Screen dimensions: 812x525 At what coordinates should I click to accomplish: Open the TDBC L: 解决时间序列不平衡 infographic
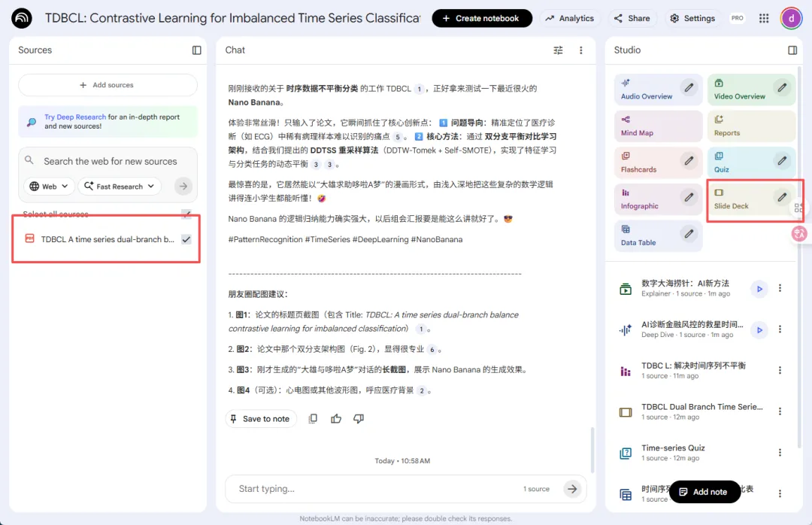693,370
